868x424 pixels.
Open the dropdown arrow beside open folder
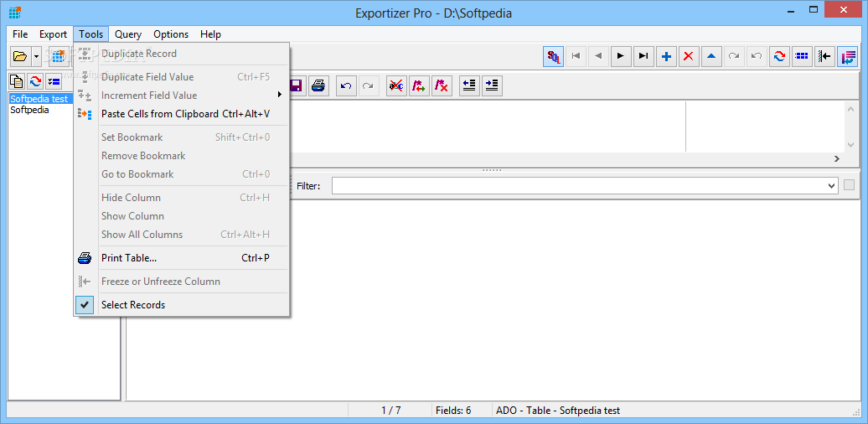(36, 56)
